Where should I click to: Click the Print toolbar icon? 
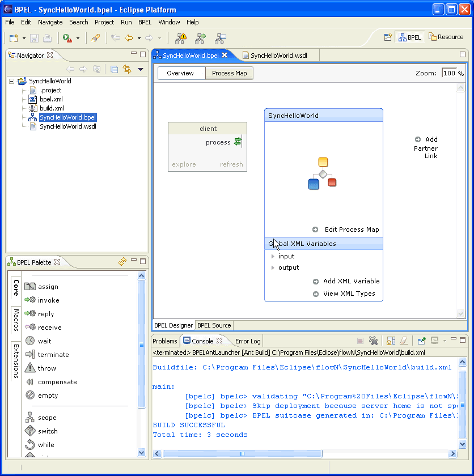47,38
